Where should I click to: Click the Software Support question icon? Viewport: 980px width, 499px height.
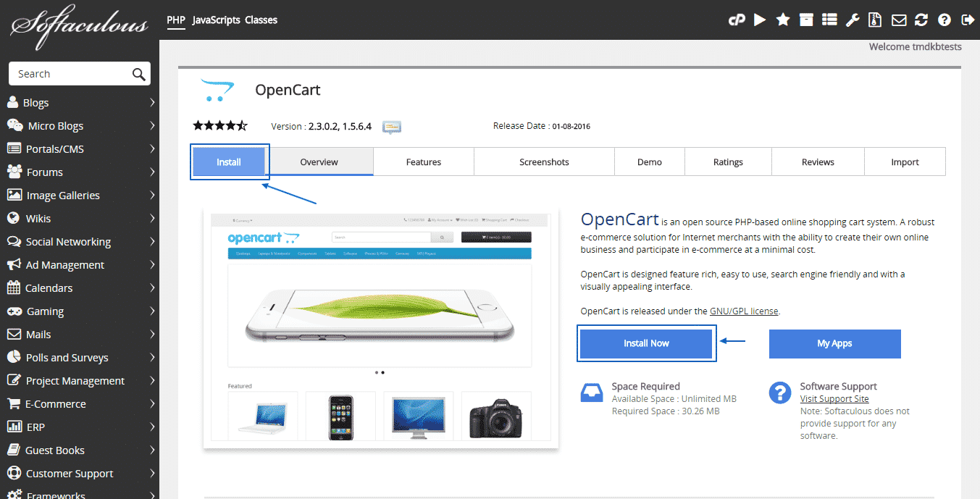coord(779,393)
